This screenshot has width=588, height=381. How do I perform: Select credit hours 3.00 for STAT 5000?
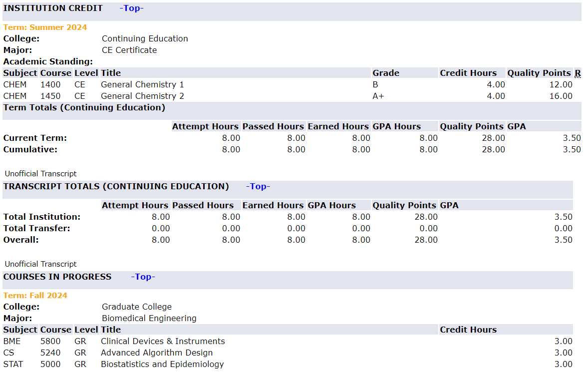(564, 364)
